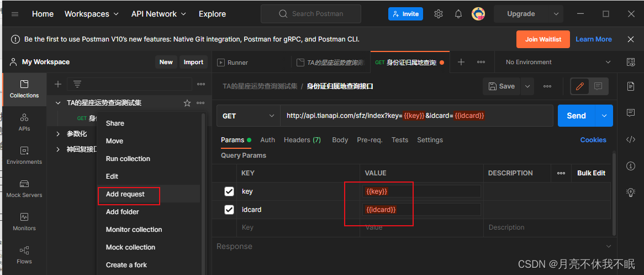Switch to edit (pencil) mode
The height and width of the screenshot is (275, 644).
tap(580, 86)
